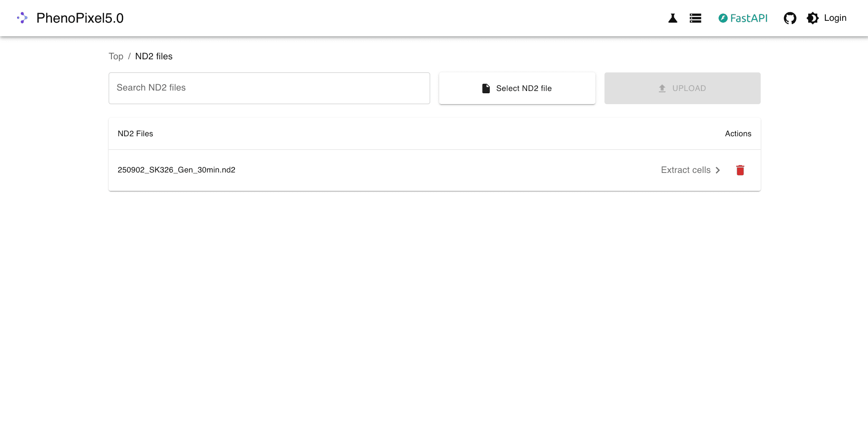Click the chevron arrow beside Extract cells

pyautogui.click(x=718, y=170)
